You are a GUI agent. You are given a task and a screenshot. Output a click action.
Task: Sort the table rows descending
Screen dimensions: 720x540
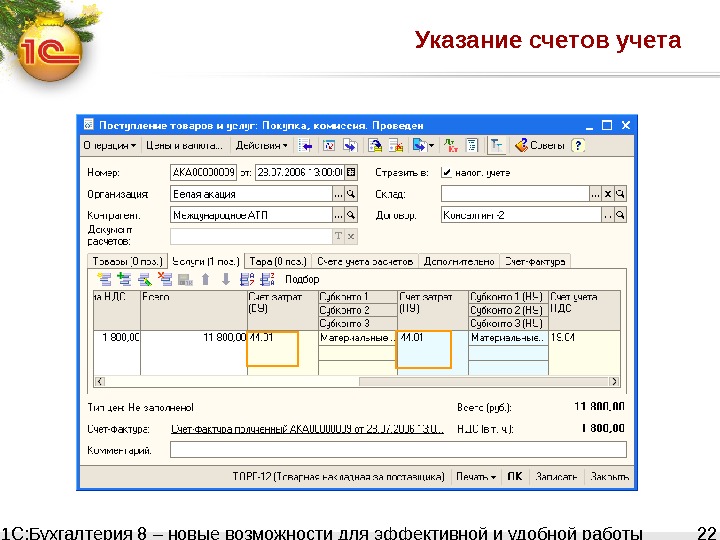point(267,279)
